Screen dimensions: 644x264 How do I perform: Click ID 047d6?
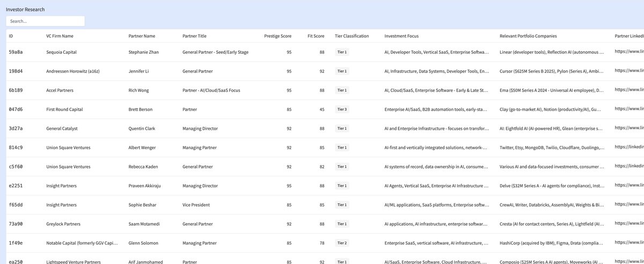(16, 109)
